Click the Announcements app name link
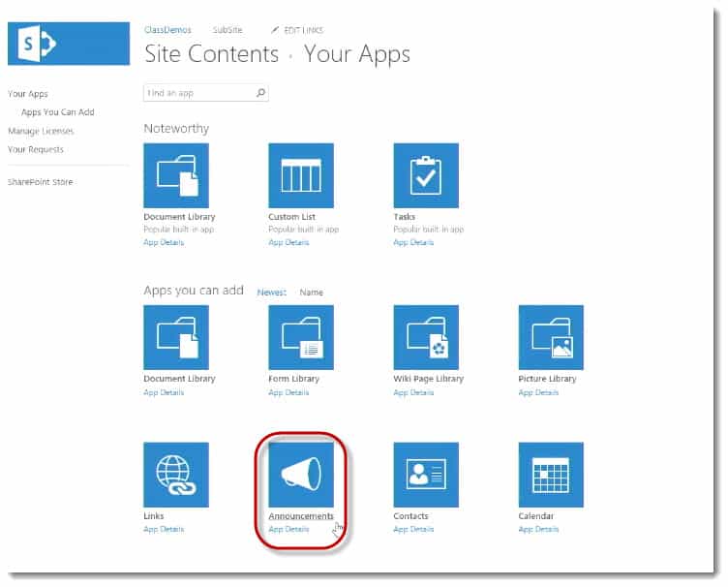Image resolution: width=728 pixels, height=587 pixels. (301, 516)
